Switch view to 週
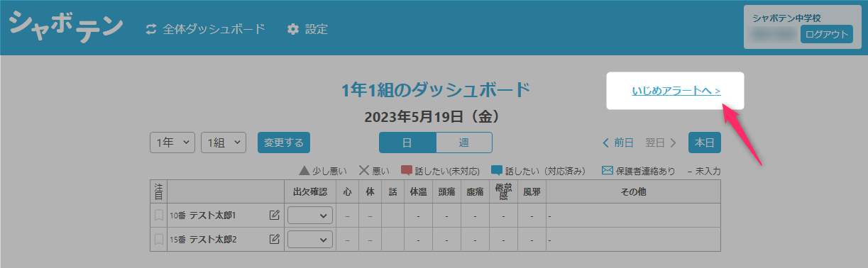Screen dimensions: 868x268 (x=463, y=143)
